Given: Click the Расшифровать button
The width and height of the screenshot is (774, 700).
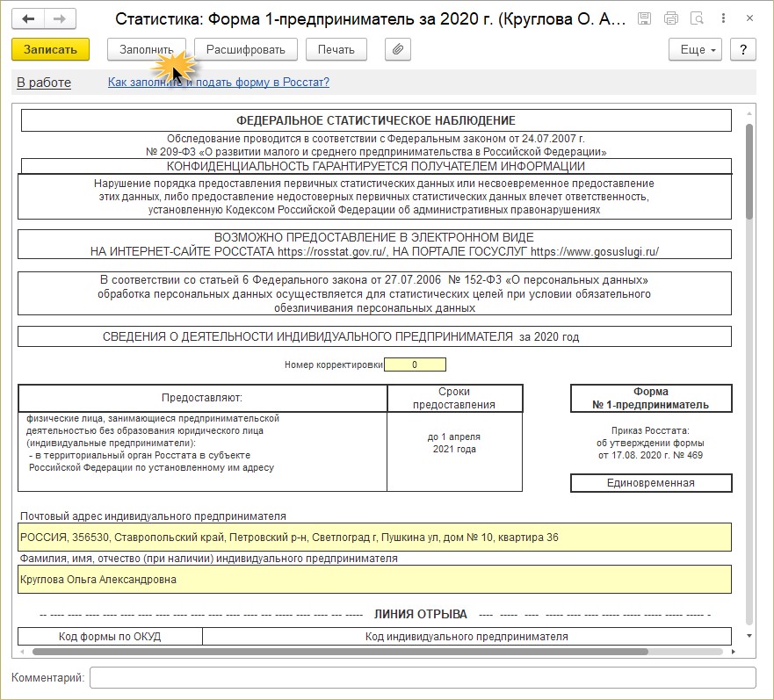Looking at the screenshot, I should [246, 49].
